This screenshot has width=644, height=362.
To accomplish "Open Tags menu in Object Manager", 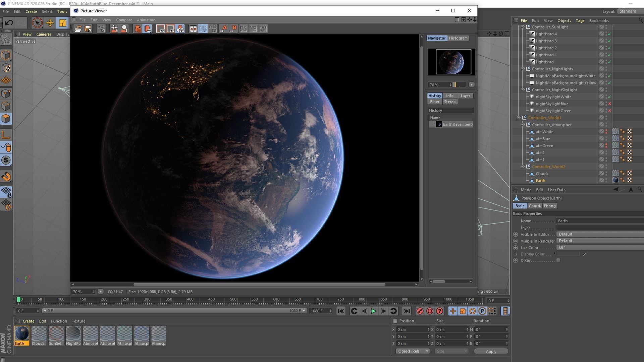I will [580, 20].
